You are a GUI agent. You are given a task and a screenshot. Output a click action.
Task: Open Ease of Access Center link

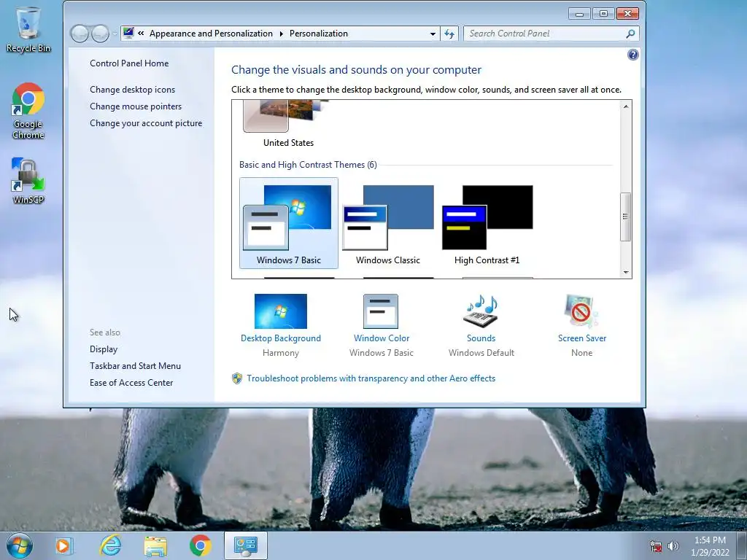pyautogui.click(x=131, y=382)
